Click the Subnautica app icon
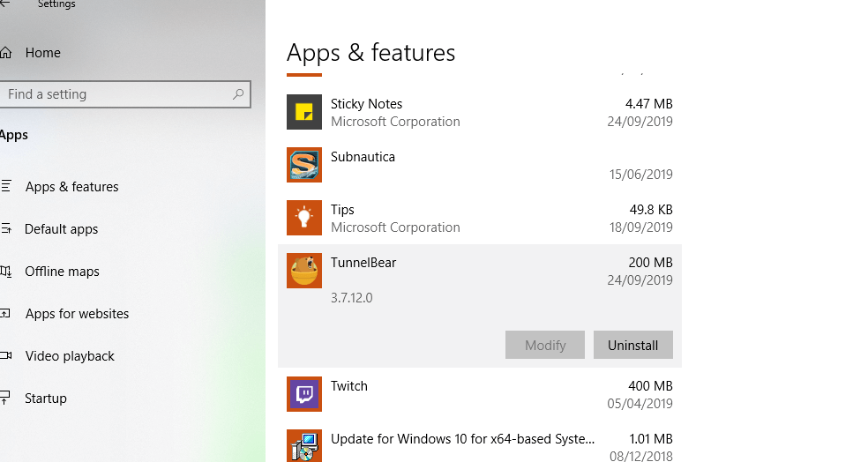This screenshot has width=868, height=462. click(304, 165)
